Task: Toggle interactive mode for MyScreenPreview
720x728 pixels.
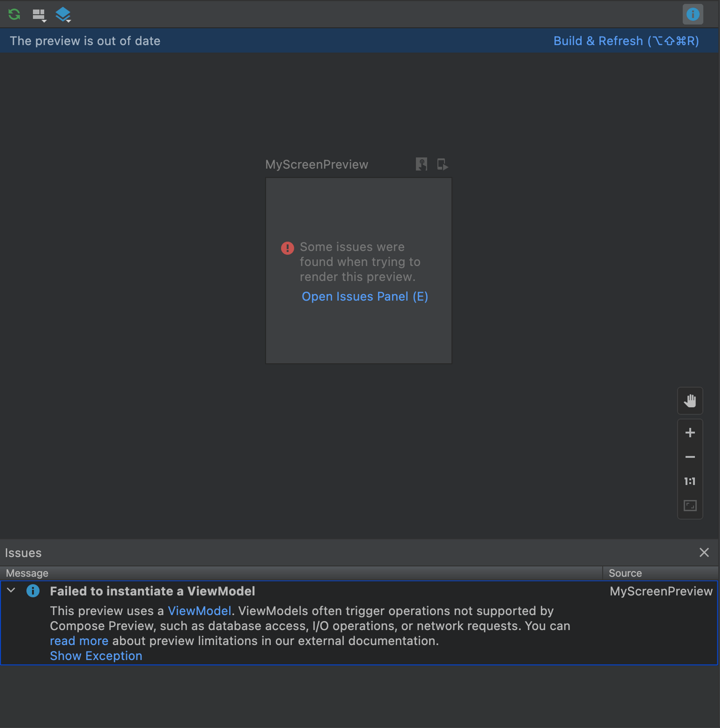Action: (421, 164)
